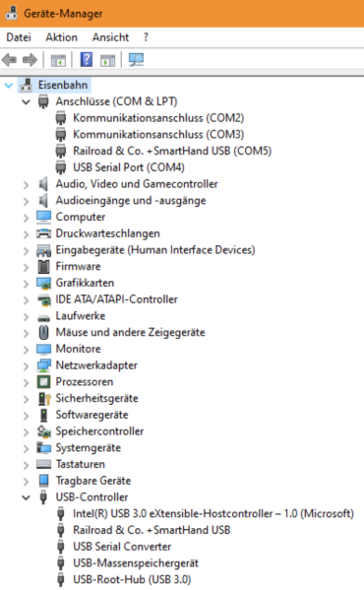Expand the Computer node
Screen dimensions: 364x590
click(x=26, y=218)
